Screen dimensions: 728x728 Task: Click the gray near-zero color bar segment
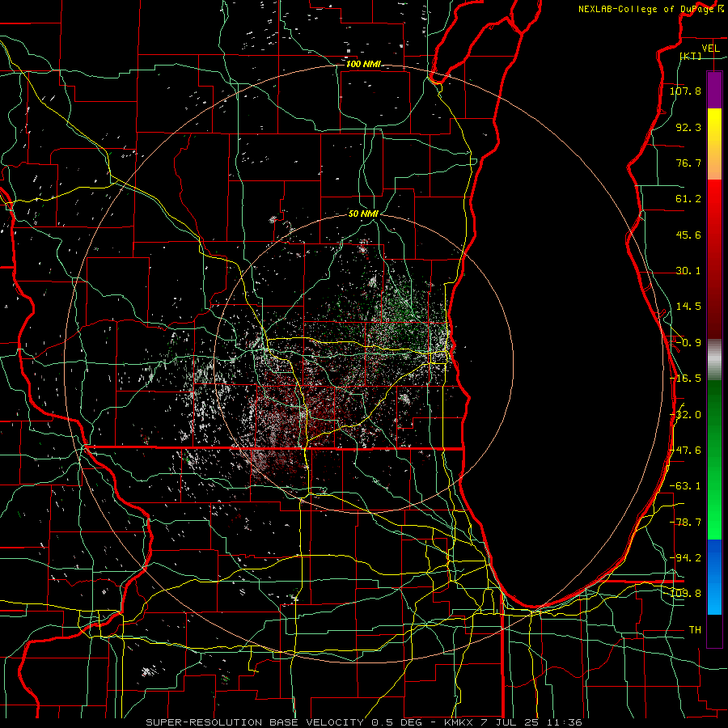[x=714, y=358]
